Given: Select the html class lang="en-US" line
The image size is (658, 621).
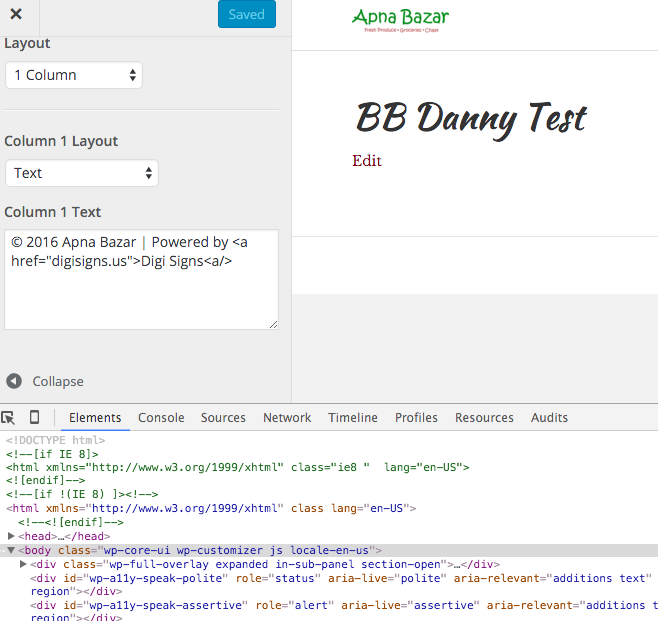Looking at the screenshot, I should point(211,508).
